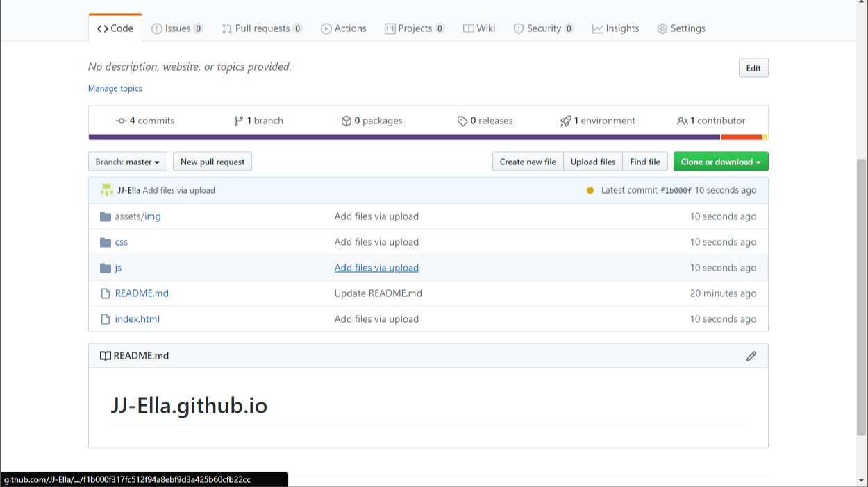View 0 packages link

click(x=372, y=121)
